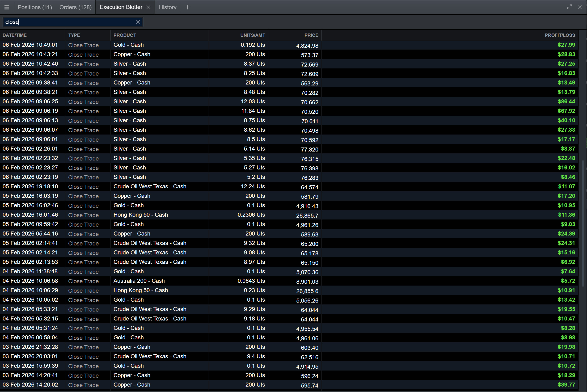Expand panel to full screen

pyautogui.click(x=569, y=7)
